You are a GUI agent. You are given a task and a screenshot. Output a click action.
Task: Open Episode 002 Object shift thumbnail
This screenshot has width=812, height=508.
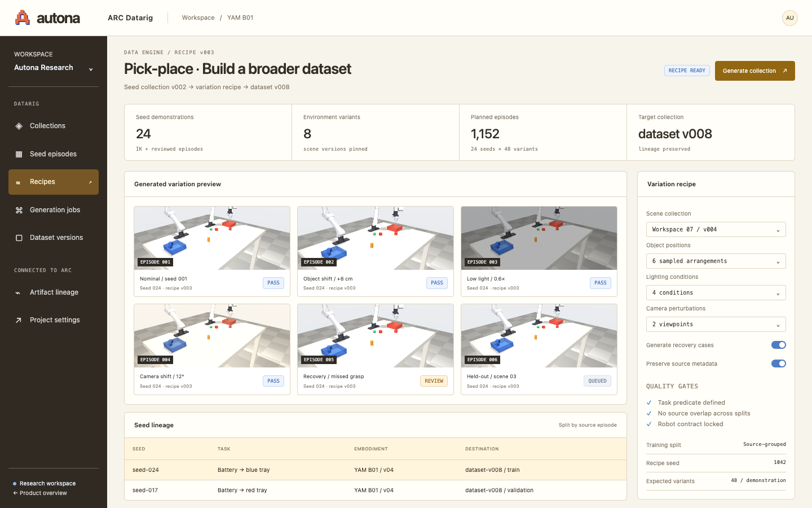(376, 238)
